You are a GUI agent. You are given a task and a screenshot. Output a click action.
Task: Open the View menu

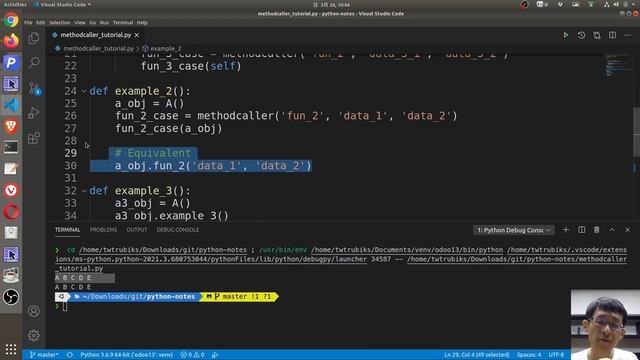80,23
